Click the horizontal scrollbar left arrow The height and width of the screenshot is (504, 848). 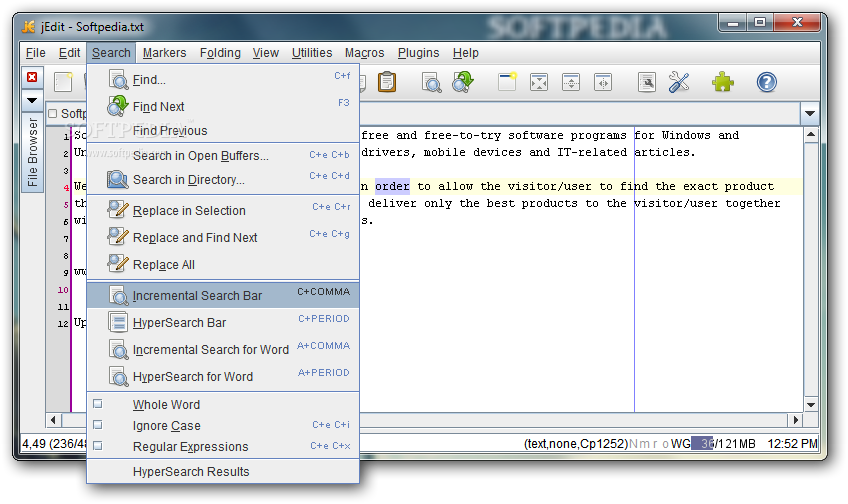point(53,420)
